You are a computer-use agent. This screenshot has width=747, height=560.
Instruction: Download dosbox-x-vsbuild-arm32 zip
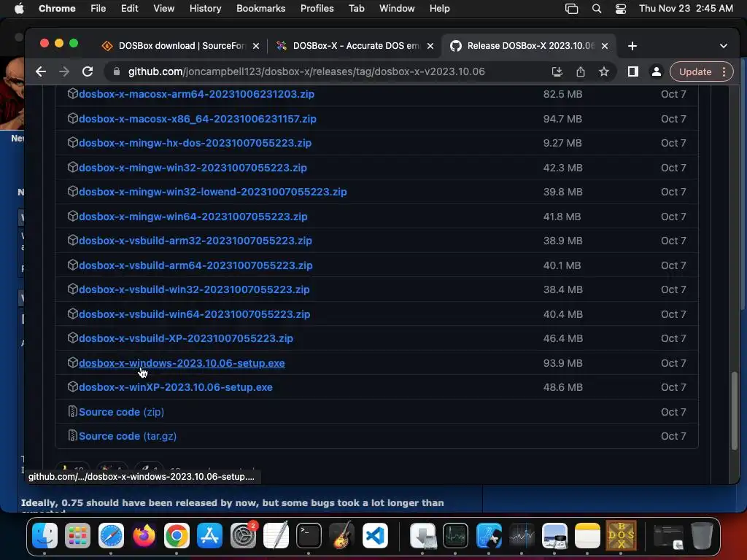click(x=196, y=241)
